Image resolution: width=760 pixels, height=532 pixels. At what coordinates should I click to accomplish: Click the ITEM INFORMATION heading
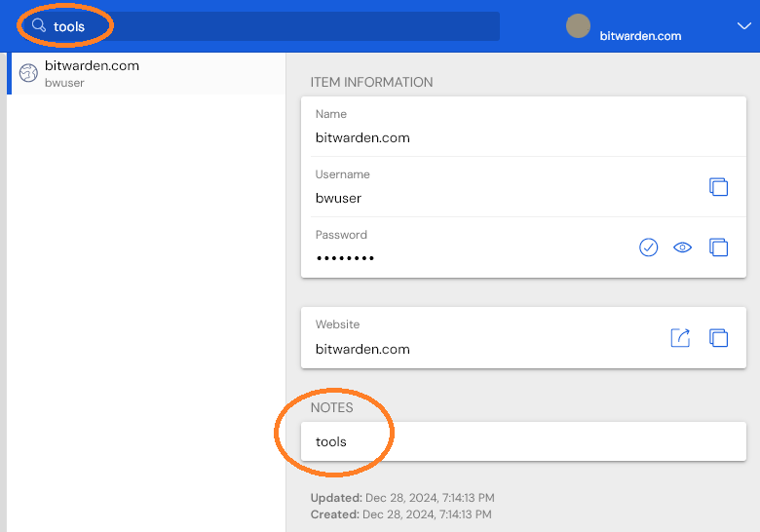372,83
